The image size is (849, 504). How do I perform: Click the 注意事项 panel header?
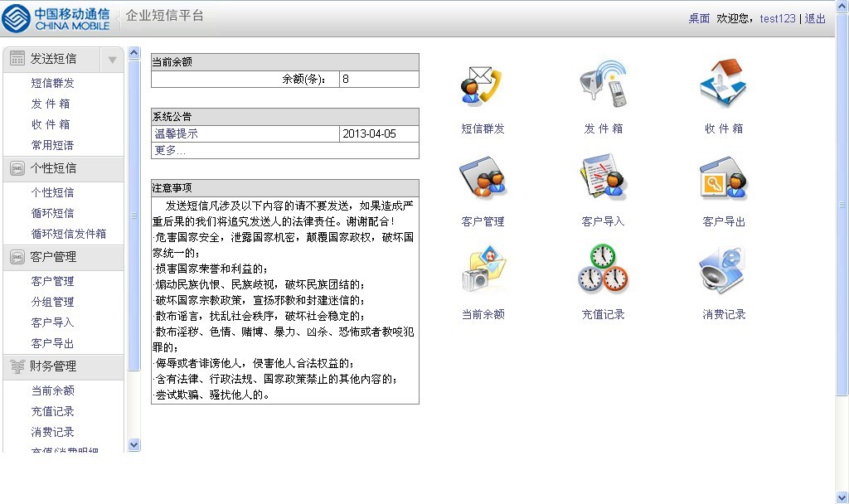[x=285, y=188]
